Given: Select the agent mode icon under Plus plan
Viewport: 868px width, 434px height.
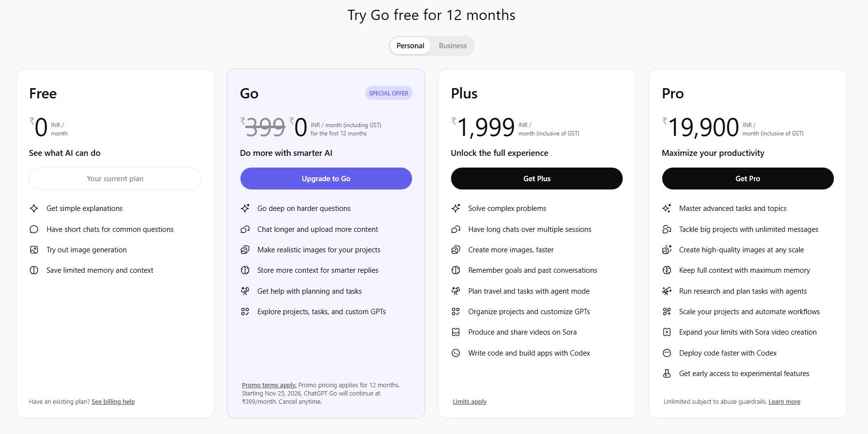Looking at the screenshot, I should point(456,291).
